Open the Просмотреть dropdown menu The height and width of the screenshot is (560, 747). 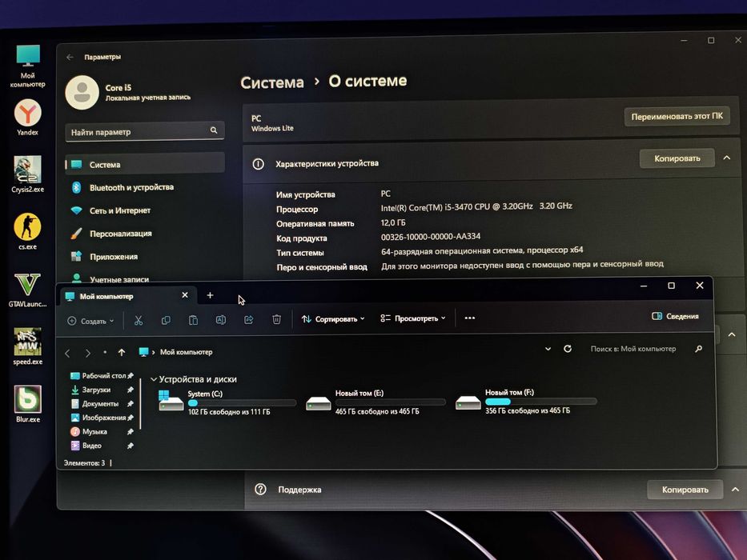(x=413, y=318)
